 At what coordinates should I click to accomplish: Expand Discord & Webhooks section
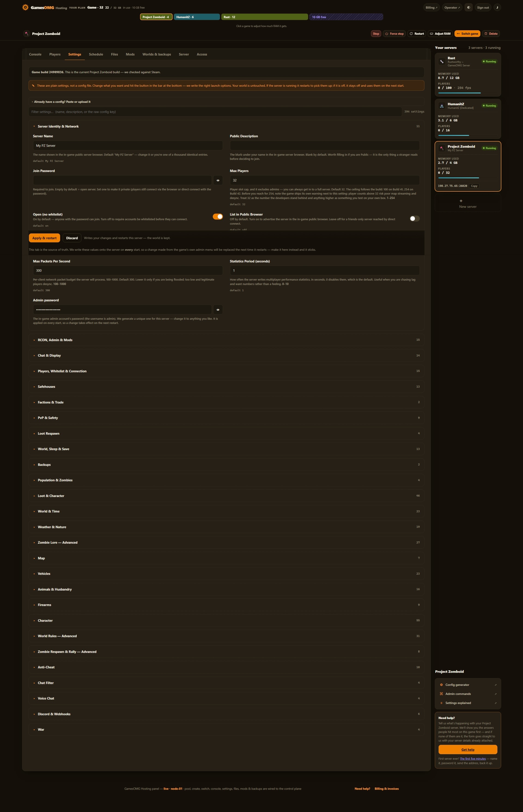(226, 714)
